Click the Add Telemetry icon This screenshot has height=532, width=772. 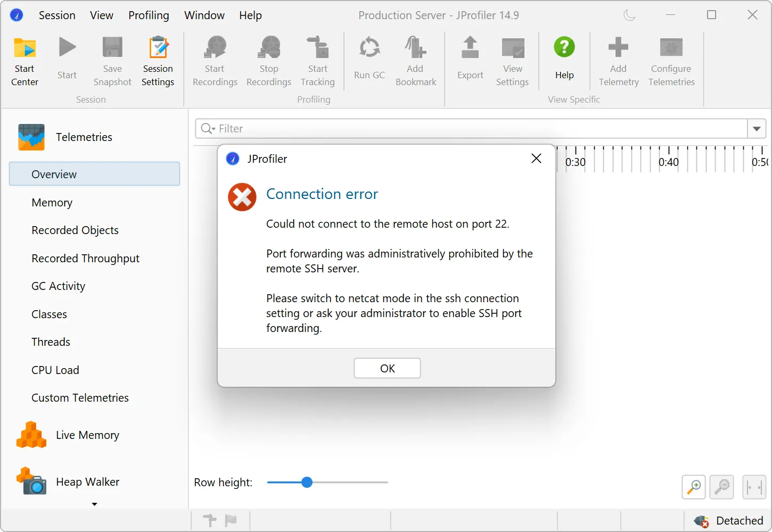point(619,61)
